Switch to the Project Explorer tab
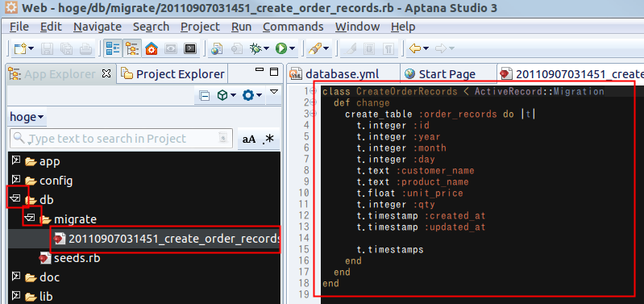Image resolution: width=644 pixels, height=304 pixels. tap(173, 74)
